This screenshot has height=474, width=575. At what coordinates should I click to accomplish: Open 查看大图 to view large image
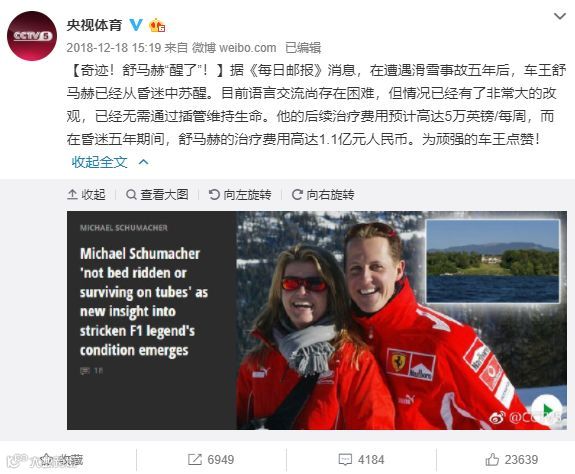click(x=157, y=194)
